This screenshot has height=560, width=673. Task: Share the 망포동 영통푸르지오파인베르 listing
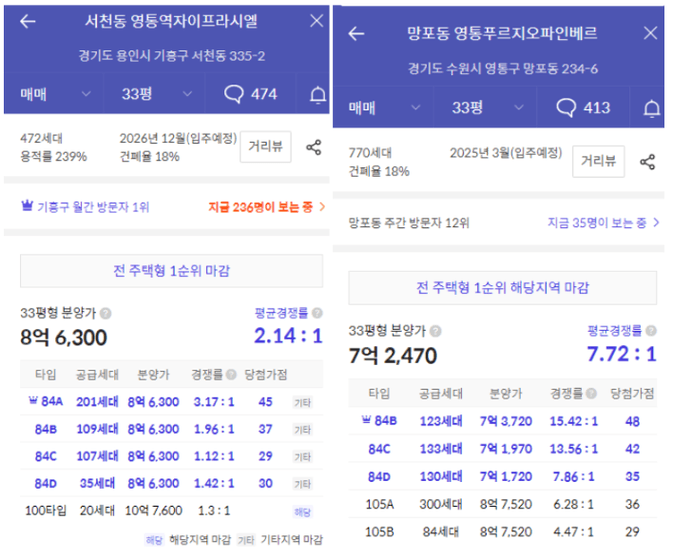(x=647, y=162)
